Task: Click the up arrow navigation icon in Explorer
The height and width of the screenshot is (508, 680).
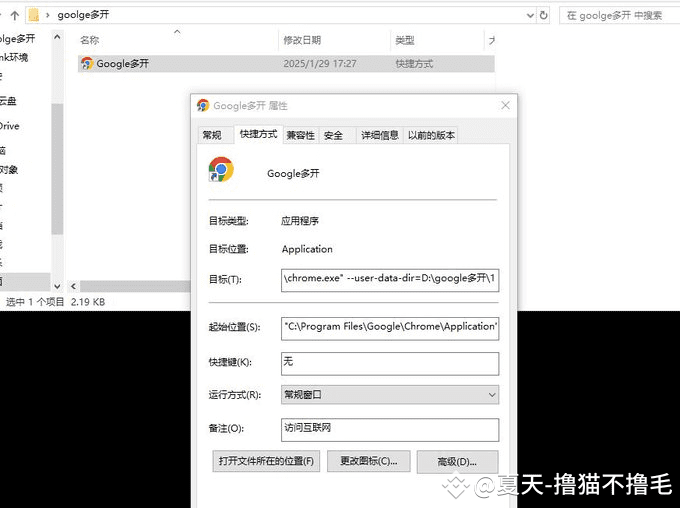Action: tap(15, 16)
